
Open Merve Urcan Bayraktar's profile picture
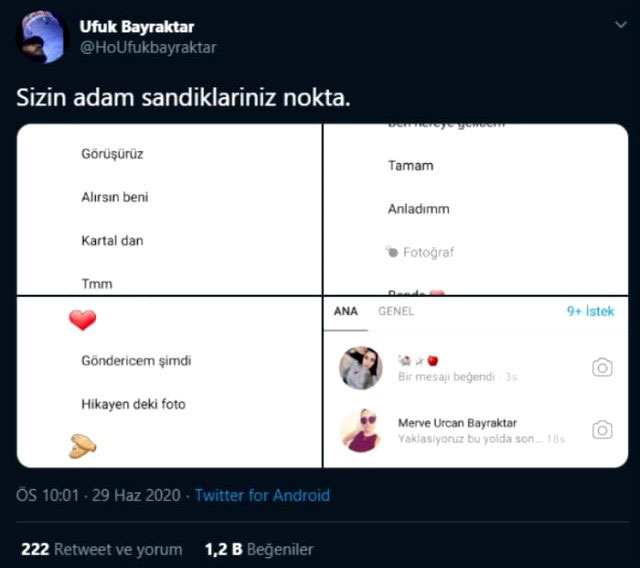pos(360,430)
